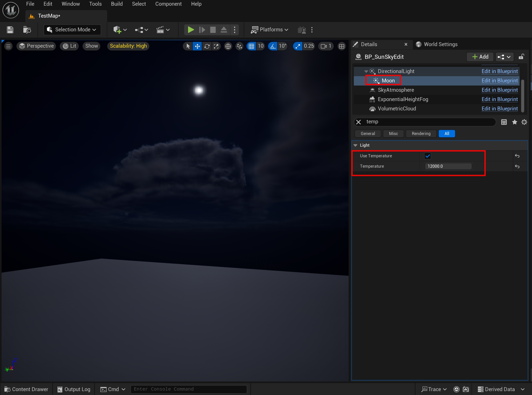Click the Temperature value field

[448, 166]
